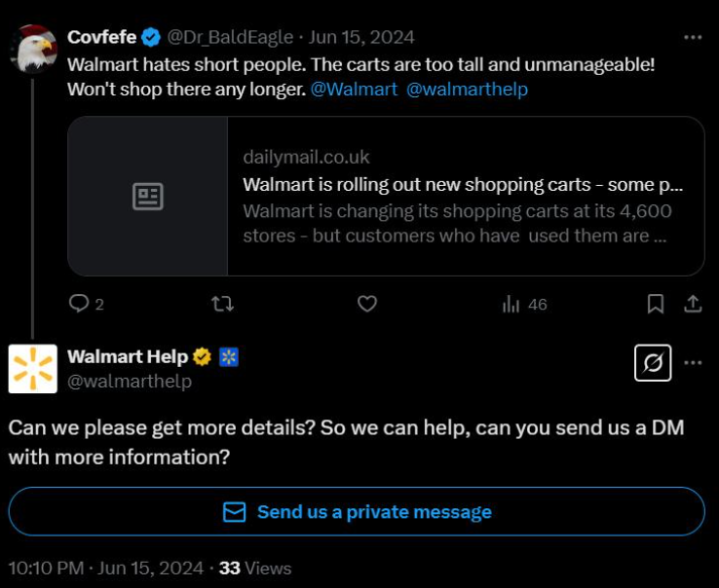This screenshot has width=719, height=588.
Task: View analytics icon showing 46 views
Action: click(511, 304)
